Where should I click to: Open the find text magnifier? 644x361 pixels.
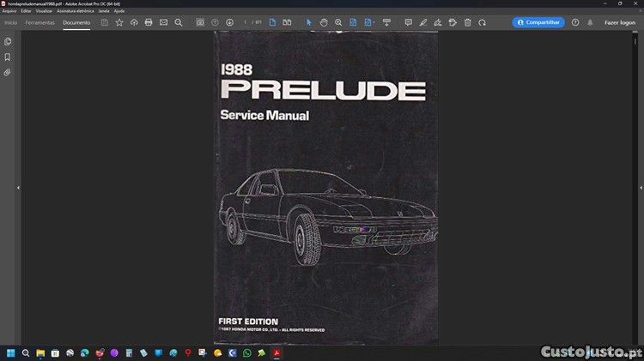tap(179, 22)
